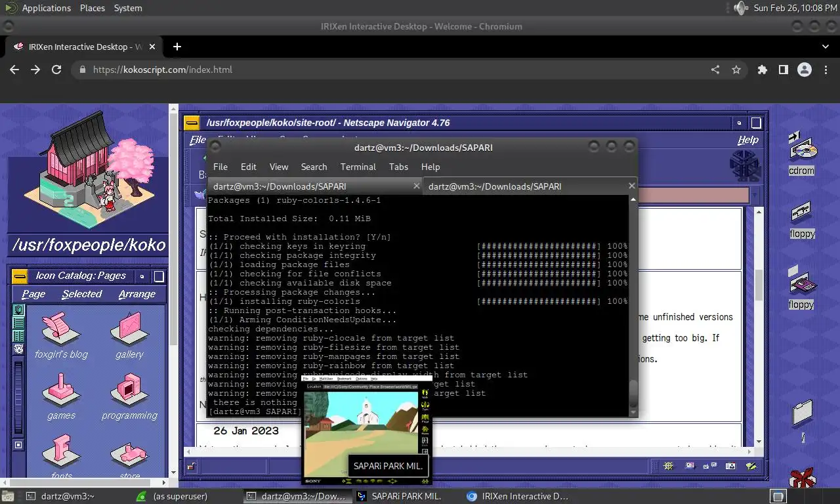Screen dimensions: 840x504
Task: Select the top view-mode icon in Icon Catalog
Action: pos(19,309)
